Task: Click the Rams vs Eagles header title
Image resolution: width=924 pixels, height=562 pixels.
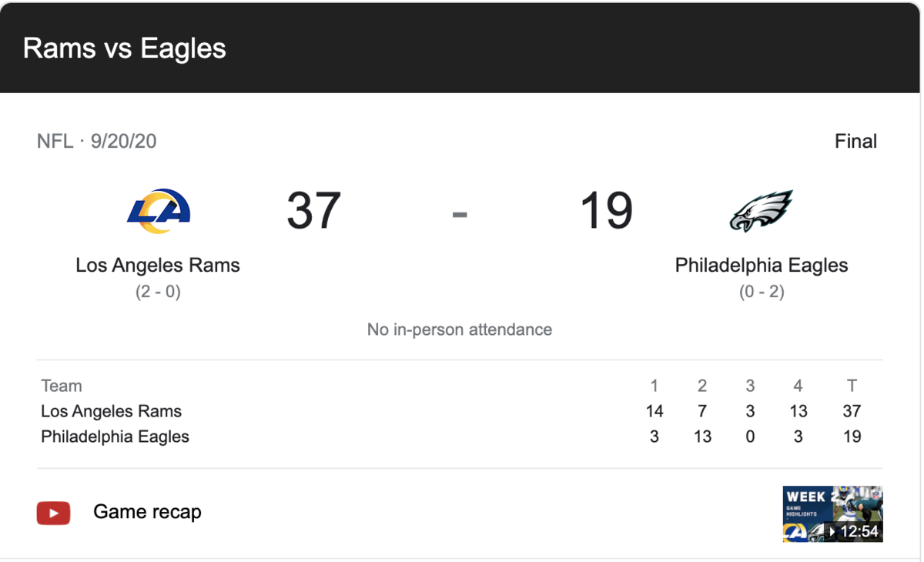Action: click(125, 48)
